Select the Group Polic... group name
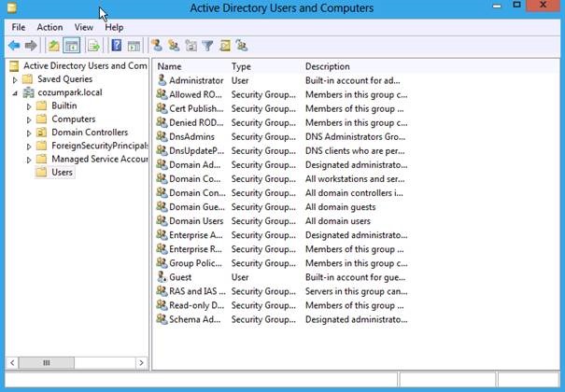Screen dimensions: 565x392 pos(195,263)
